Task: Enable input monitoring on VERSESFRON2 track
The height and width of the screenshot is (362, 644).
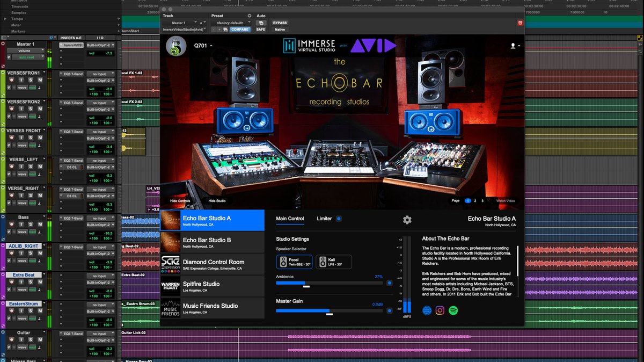Action: (21, 108)
